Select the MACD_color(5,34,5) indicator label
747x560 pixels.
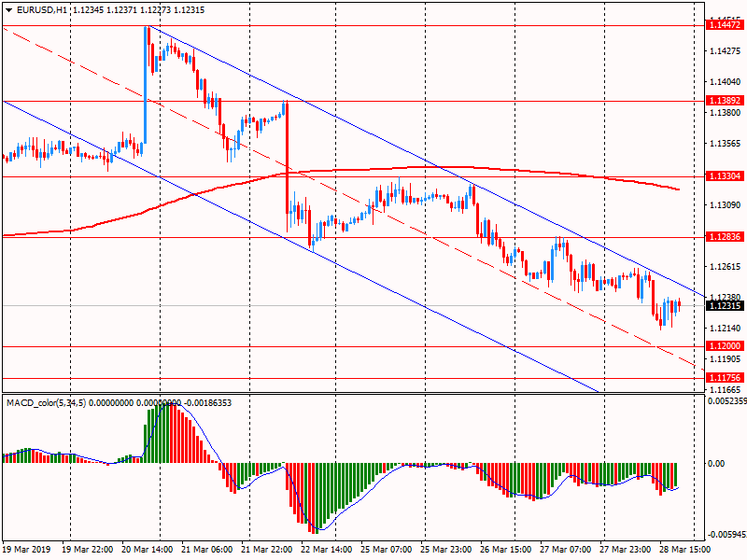46,403
